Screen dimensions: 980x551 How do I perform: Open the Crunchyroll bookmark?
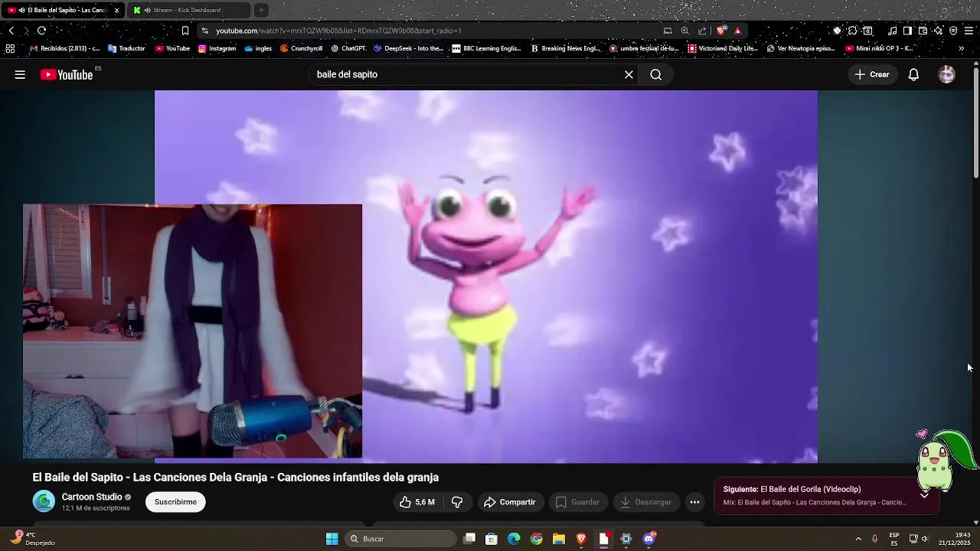click(x=301, y=48)
